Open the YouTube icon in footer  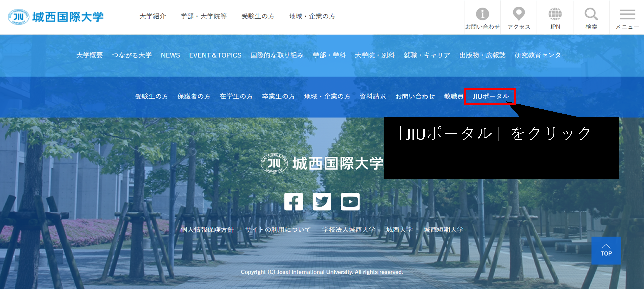(350, 202)
